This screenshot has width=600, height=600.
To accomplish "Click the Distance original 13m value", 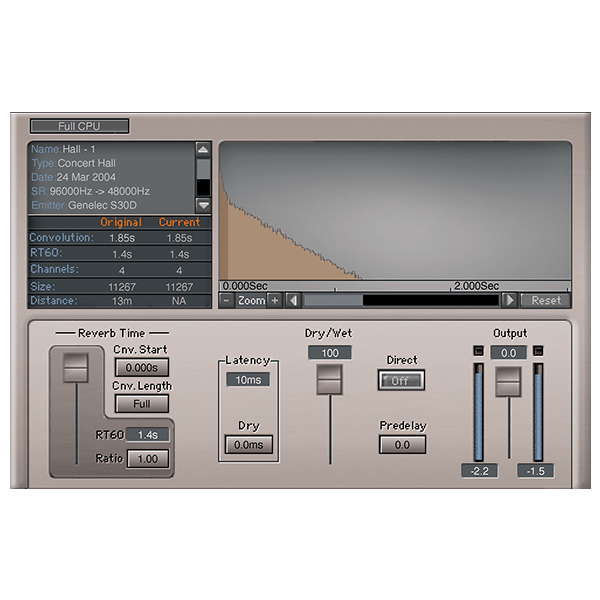I will click(122, 301).
